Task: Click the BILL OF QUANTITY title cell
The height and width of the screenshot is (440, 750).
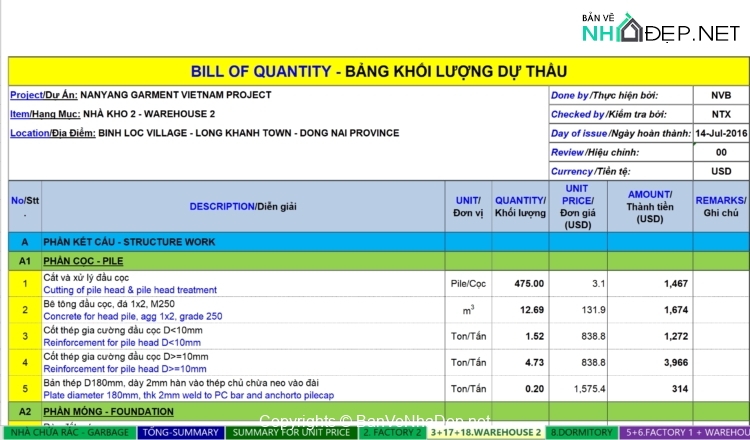Action: 378,71
